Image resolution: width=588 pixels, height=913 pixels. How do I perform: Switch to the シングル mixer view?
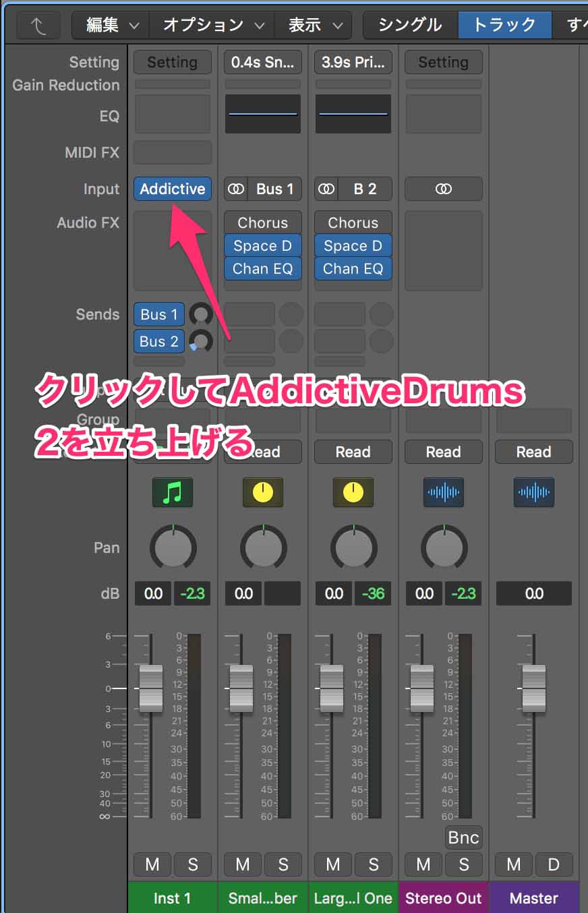[411, 26]
